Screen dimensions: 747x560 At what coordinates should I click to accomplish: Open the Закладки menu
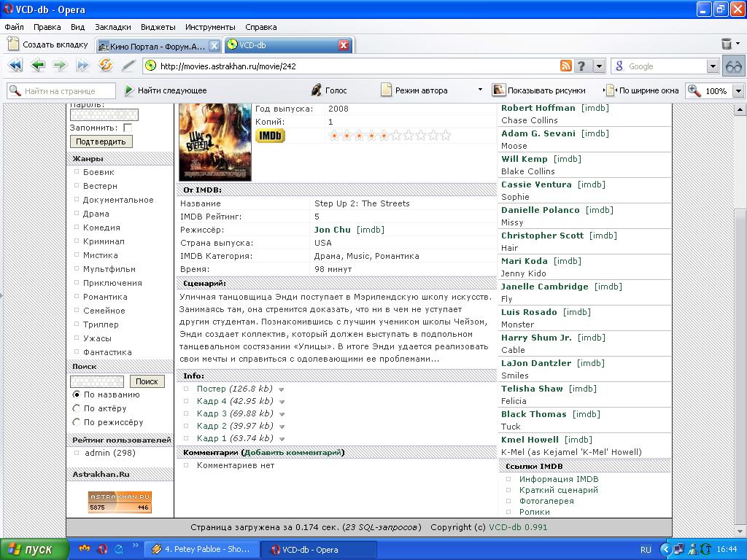click(113, 27)
